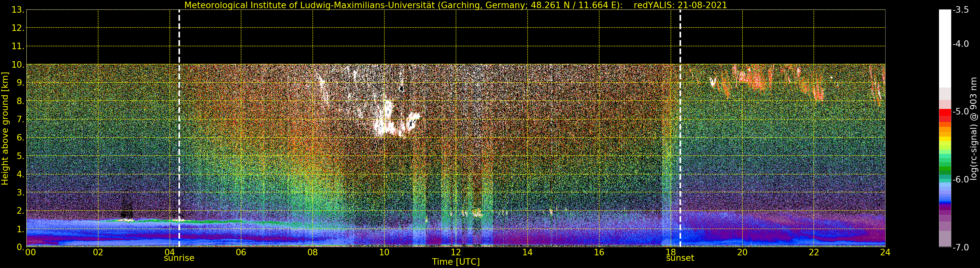Screen dimensions: 980x268
Task: Click the 10. height tick label
Action: [18, 65]
